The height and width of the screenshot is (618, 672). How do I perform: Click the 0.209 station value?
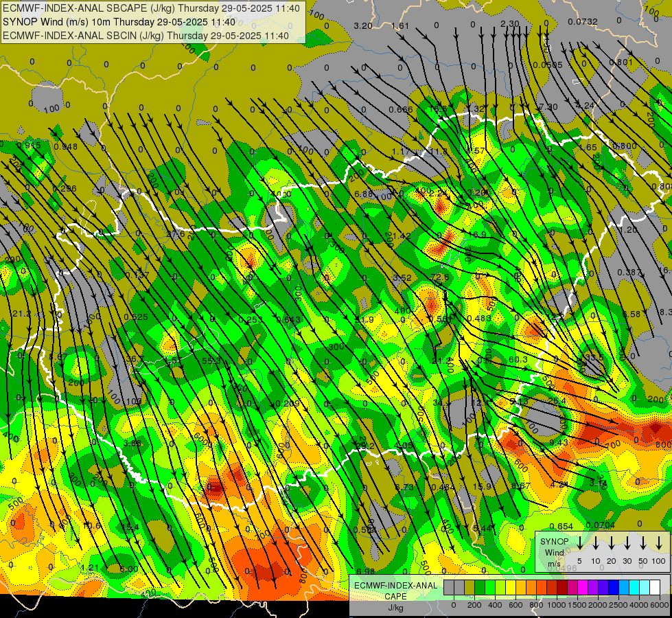pyautogui.click(x=288, y=404)
